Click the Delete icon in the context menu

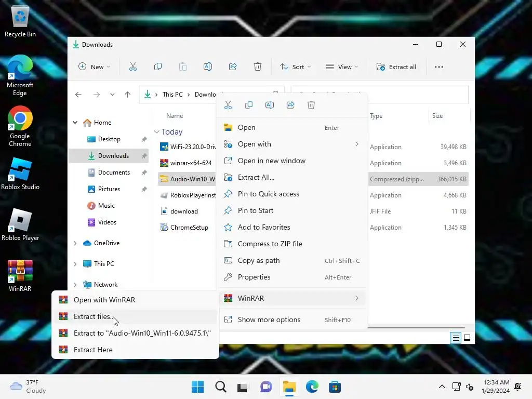click(311, 105)
